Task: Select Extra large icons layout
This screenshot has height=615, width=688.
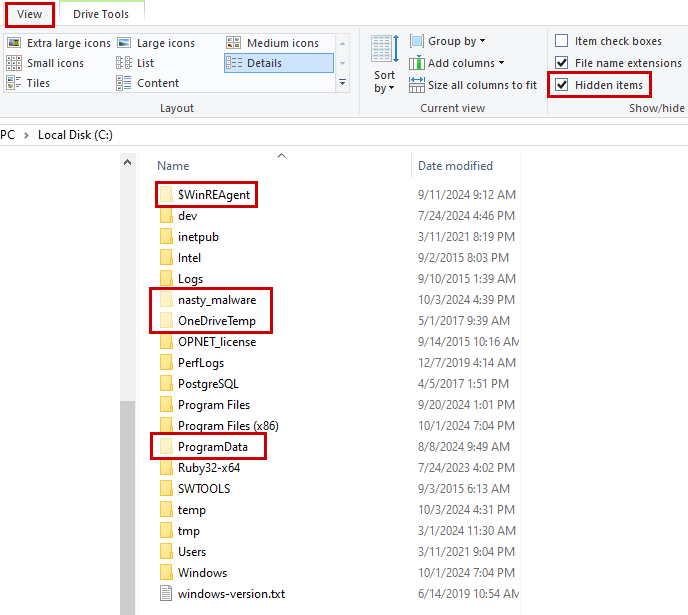Action: coord(59,43)
